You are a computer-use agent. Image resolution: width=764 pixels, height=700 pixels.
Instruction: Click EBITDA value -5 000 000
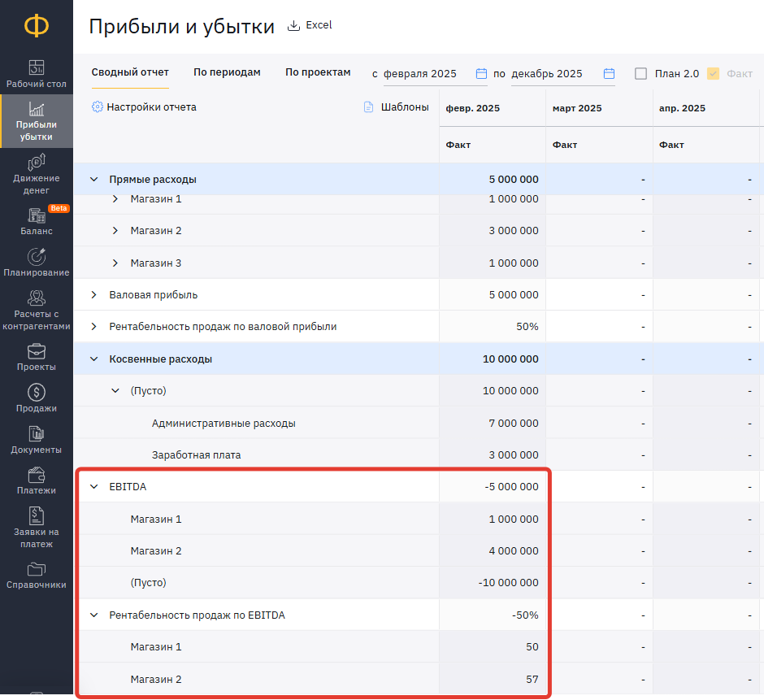click(511, 486)
